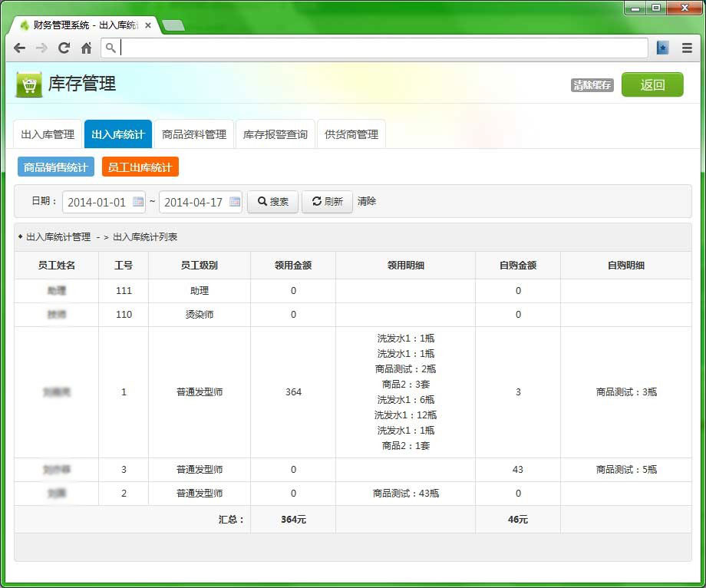Show 商品销售统计 report
The width and height of the screenshot is (706, 588).
(56, 167)
